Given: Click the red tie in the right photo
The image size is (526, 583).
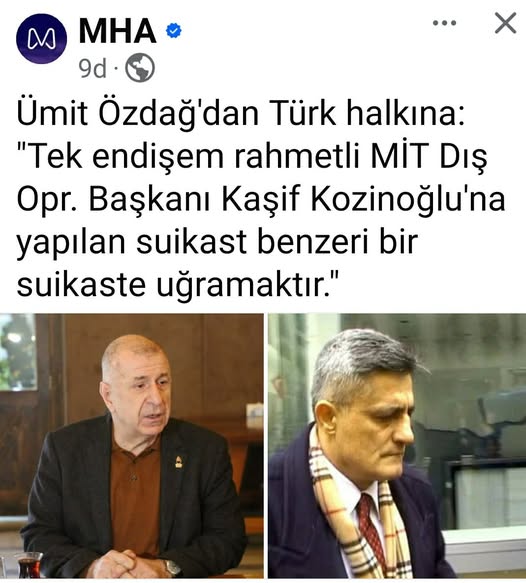Looking at the screenshot, I should (370, 528).
